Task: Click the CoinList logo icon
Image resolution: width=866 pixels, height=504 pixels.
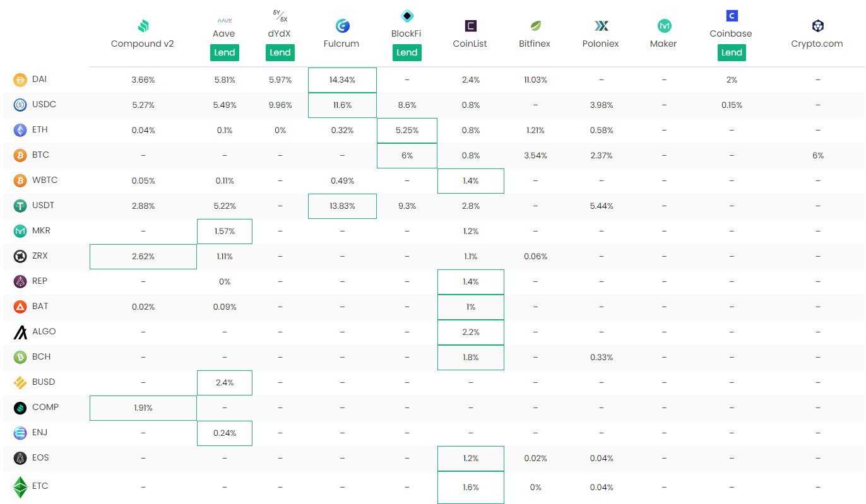Action: 470,26
